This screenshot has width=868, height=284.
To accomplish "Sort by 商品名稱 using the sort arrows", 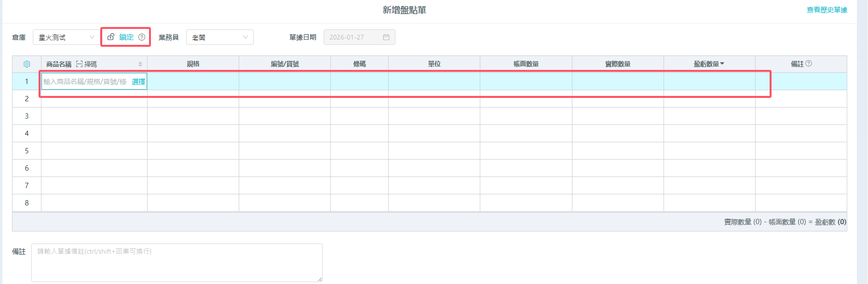I will coord(140,64).
